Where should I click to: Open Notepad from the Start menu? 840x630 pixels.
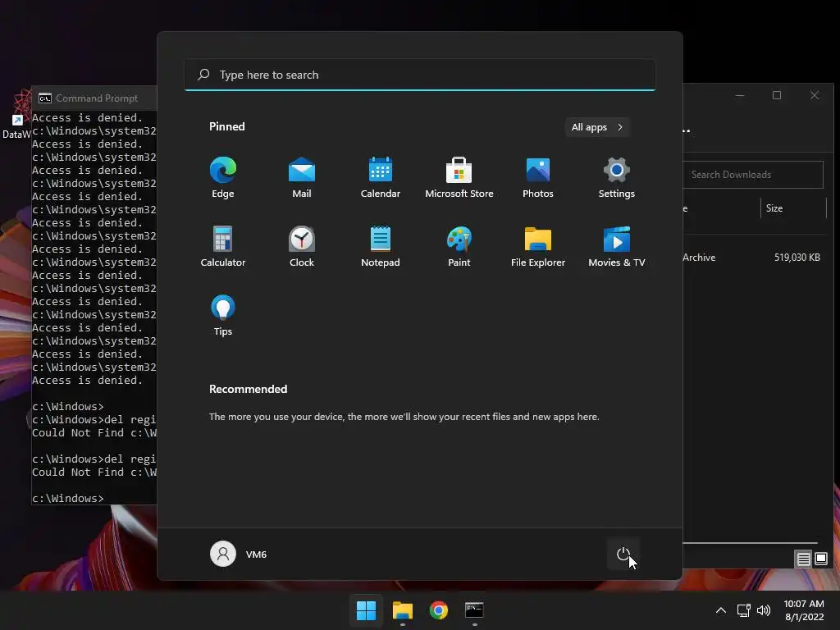[x=381, y=246]
